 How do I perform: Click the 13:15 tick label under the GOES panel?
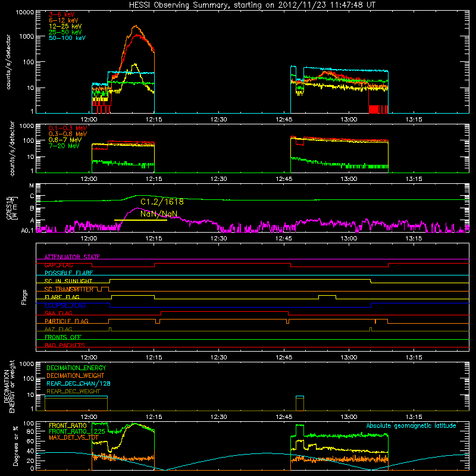point(414,239)
